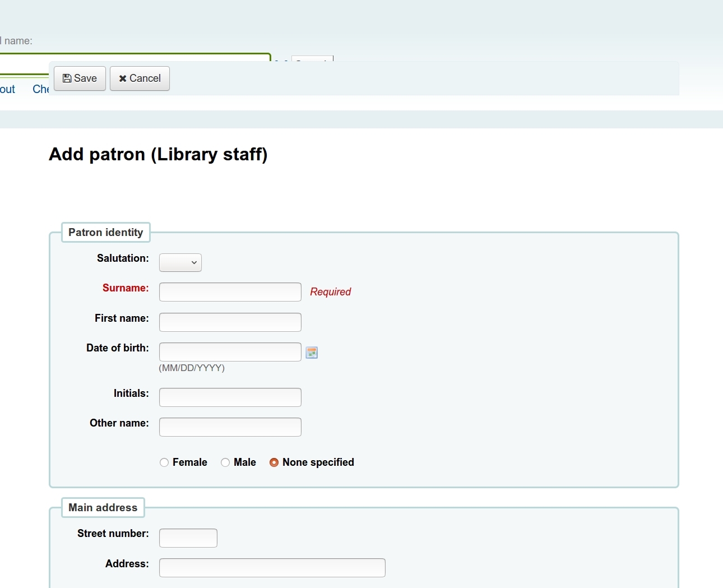Click the MM/DD/YYYY date format hint
The width and height of the screenshot is (723, 588).
point(192,368)
